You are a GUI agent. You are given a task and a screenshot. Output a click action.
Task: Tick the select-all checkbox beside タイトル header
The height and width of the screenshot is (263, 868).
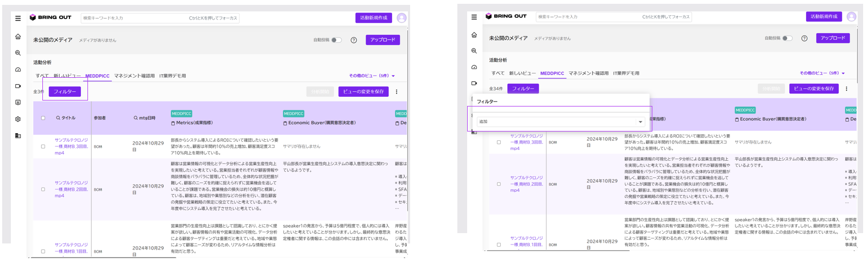(x=43, y=118)
